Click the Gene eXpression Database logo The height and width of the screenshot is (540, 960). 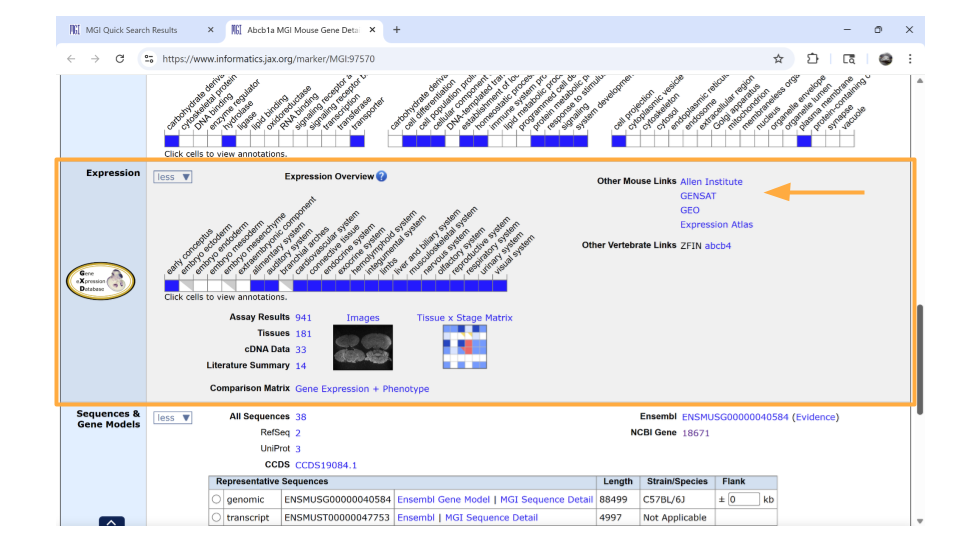[x=100, y=281]
